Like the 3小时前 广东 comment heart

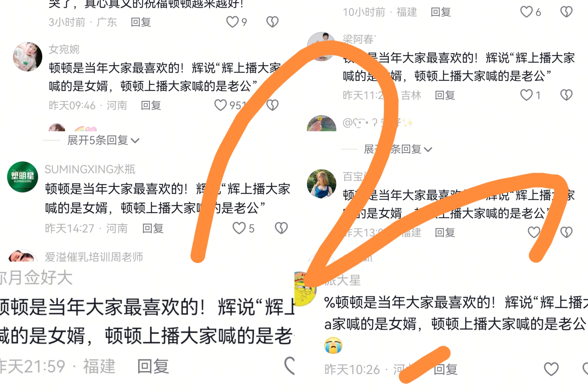point(233,22)
